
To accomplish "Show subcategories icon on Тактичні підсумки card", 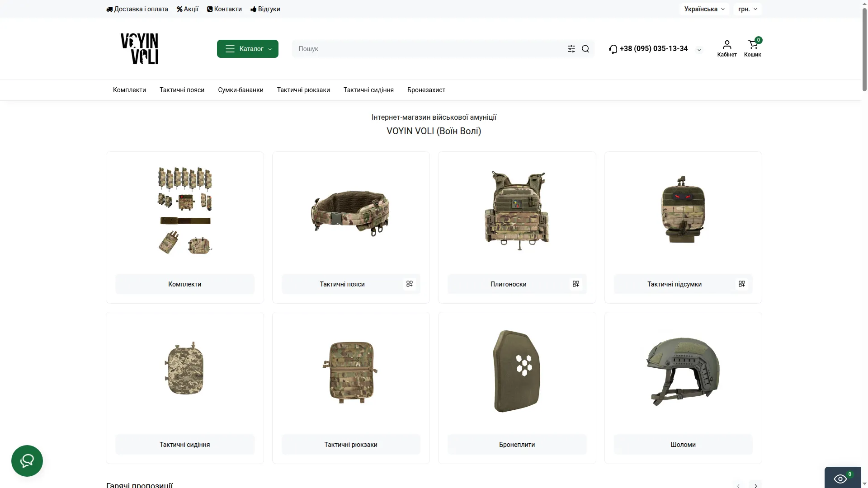I will click(x=742, y=284).
